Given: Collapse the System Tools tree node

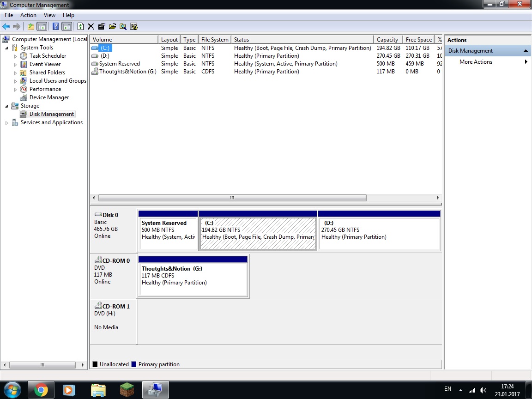Looking at the screenshot, I should click(x=6, y=48).
